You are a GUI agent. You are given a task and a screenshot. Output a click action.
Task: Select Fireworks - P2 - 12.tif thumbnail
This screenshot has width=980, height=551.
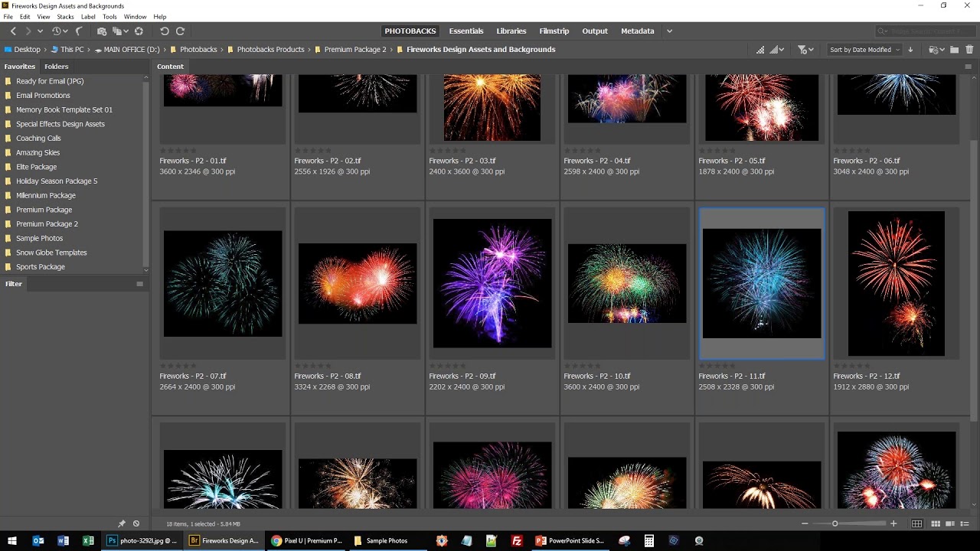897,283
